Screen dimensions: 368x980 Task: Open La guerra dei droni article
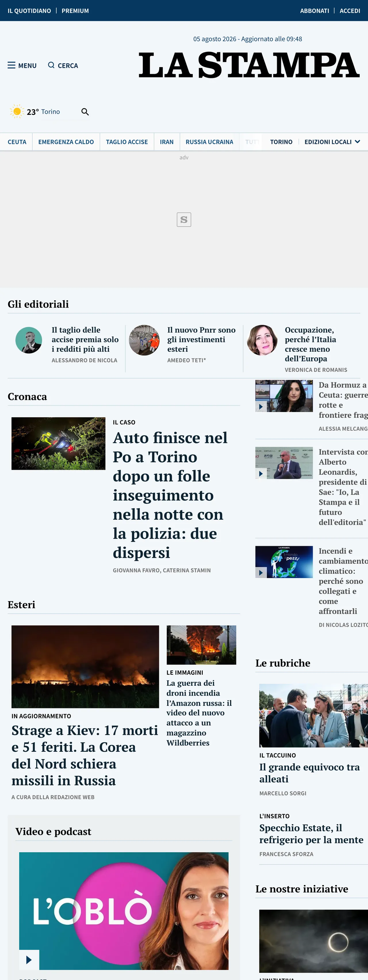coord(199,713)
